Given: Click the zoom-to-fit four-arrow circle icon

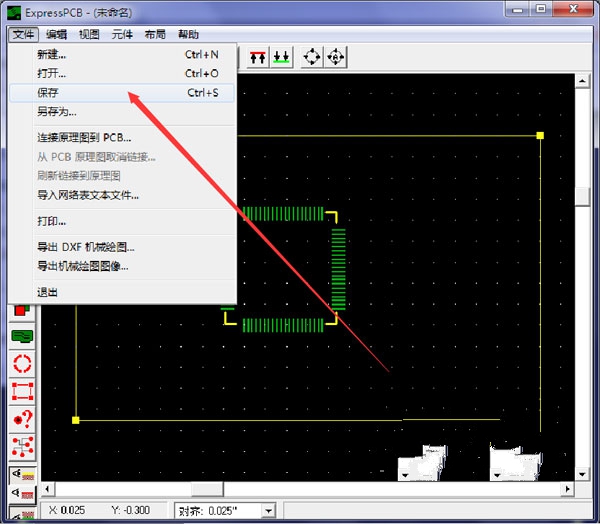Looking at the screenshot, I should tap(312, 57).
